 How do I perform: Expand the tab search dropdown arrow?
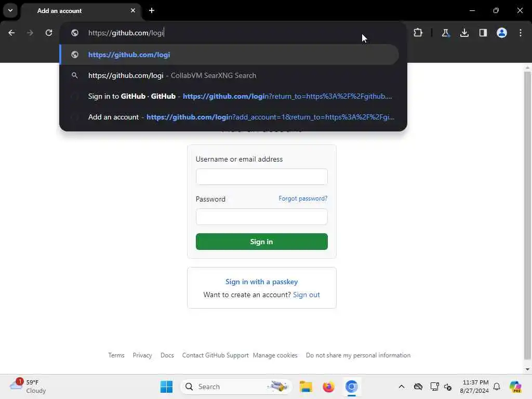pos(10,10)
